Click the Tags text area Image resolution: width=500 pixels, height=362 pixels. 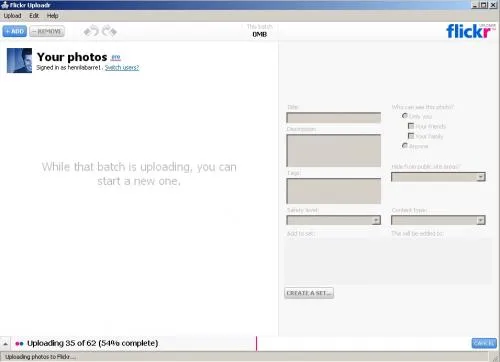(333, 191)
